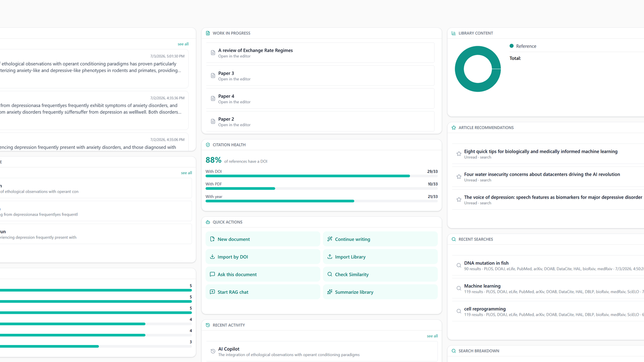Open the AI Copilot recent activity entry
The height and width of the screenshot is (362, 644).
pyautogui.click(x=322, y=352)
